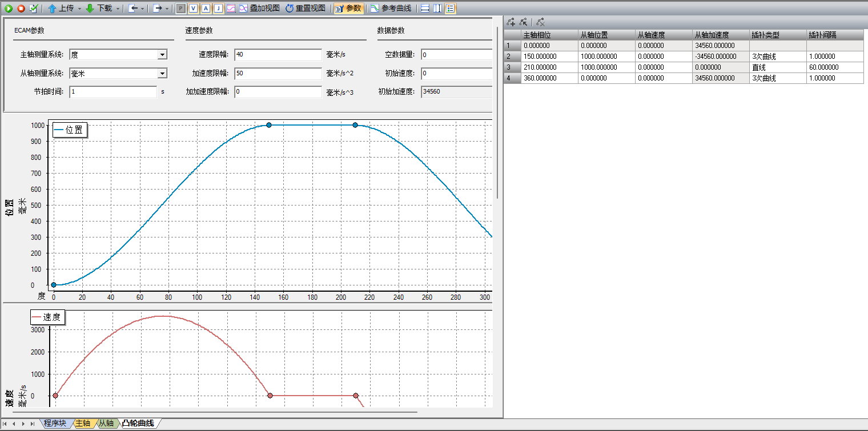Click the horizontal split layout icon
Image resolution: width=868 pixels, height=431 pixels.
[x=425, y=9]
